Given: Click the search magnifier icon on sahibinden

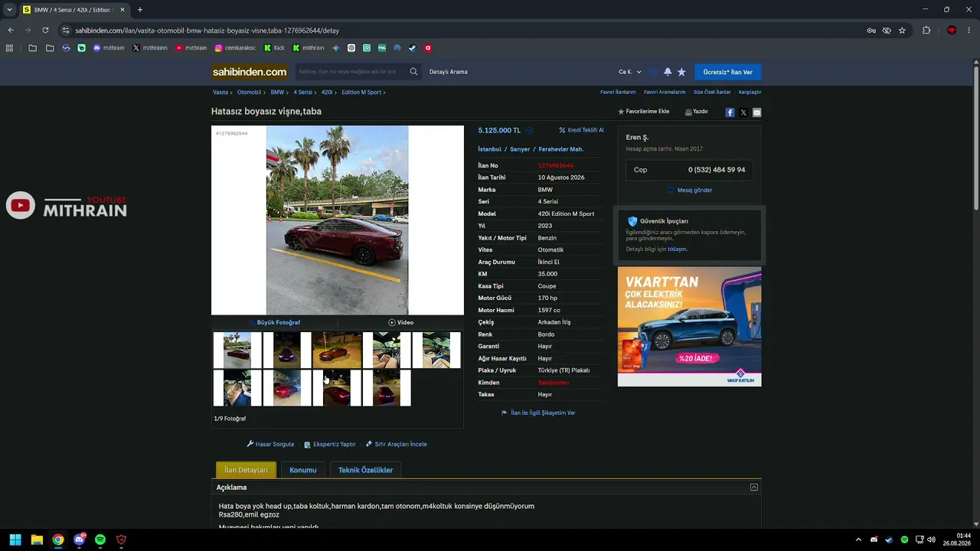Looking at the screenshot, I should [413, 72].
